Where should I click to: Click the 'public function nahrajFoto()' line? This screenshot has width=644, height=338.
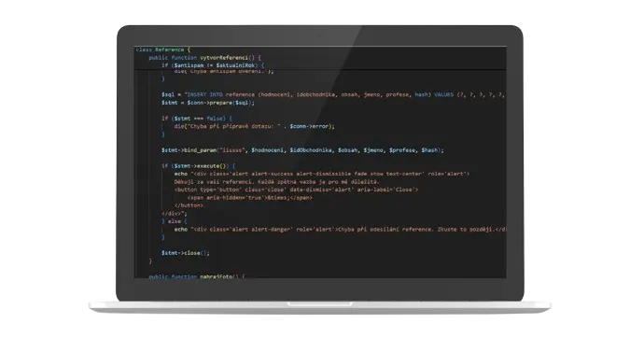196,276
